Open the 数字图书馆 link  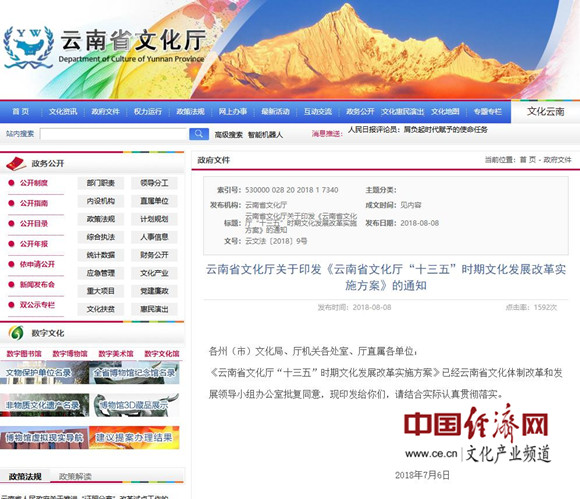(x=24, y=354)
